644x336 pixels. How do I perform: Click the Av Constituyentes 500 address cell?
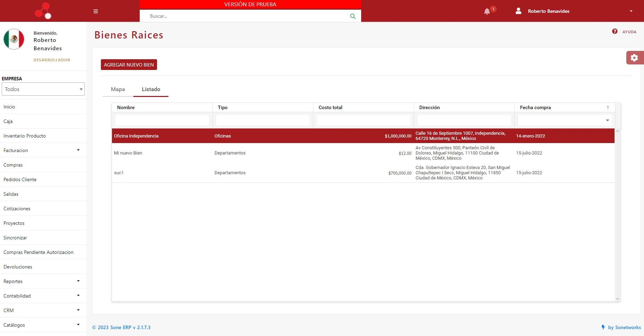[457, 153]
